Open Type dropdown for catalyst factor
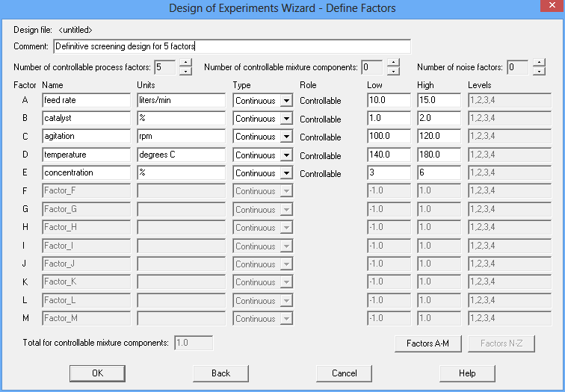565x392 pixels. (285, 119)
